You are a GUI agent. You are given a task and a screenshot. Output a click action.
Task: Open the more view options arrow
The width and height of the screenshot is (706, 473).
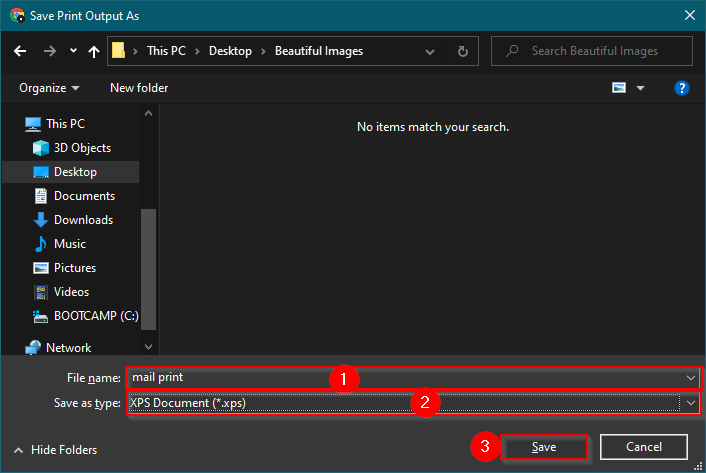click(640, 88)
